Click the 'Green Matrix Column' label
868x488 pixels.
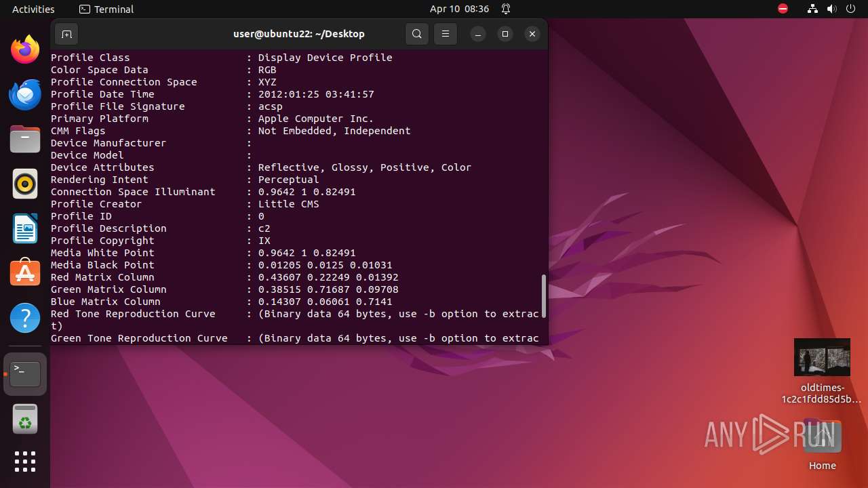tap(108, 289)
